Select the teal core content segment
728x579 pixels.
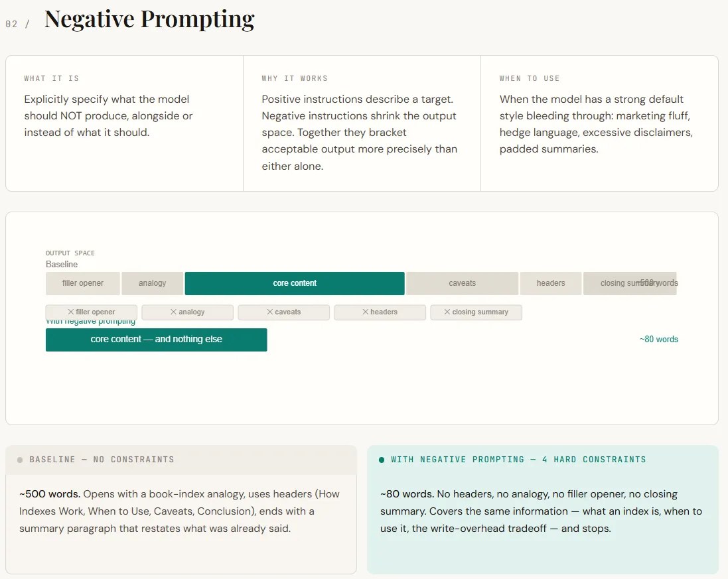295,283
